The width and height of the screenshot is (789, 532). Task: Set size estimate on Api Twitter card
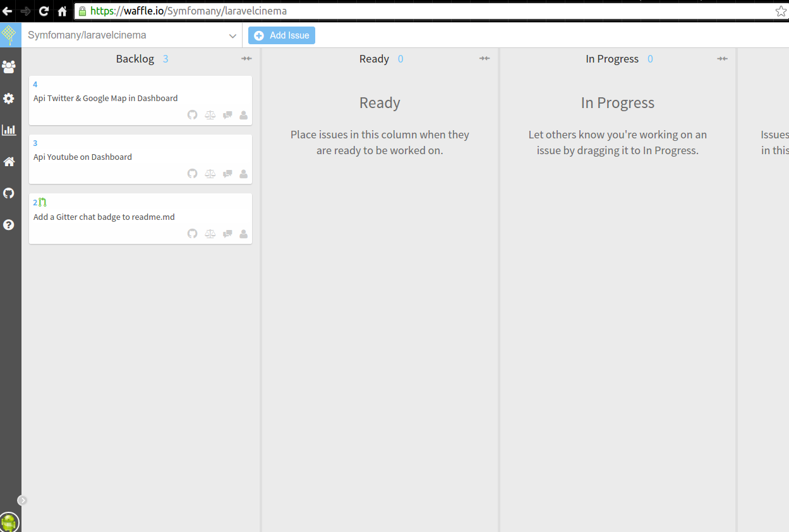pyautogui.click(x=210, y=115)
